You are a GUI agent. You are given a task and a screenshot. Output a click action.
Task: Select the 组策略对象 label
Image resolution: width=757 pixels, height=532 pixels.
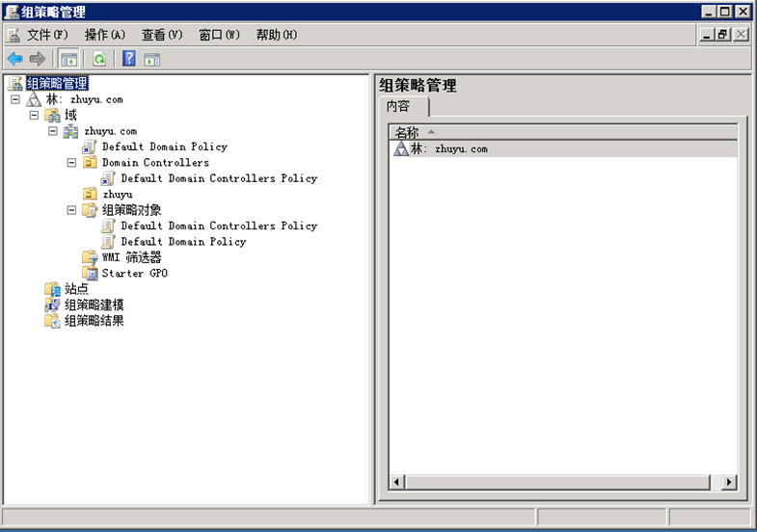[131, 210]
